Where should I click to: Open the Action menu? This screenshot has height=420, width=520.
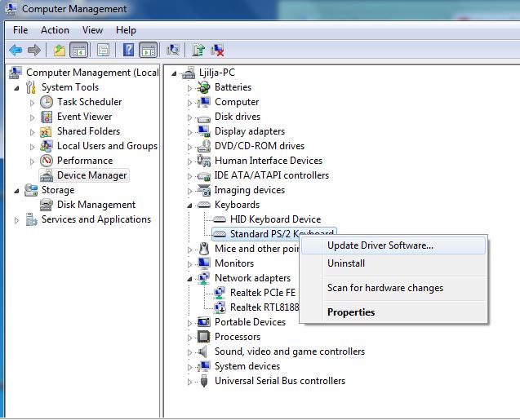(55, 30)
